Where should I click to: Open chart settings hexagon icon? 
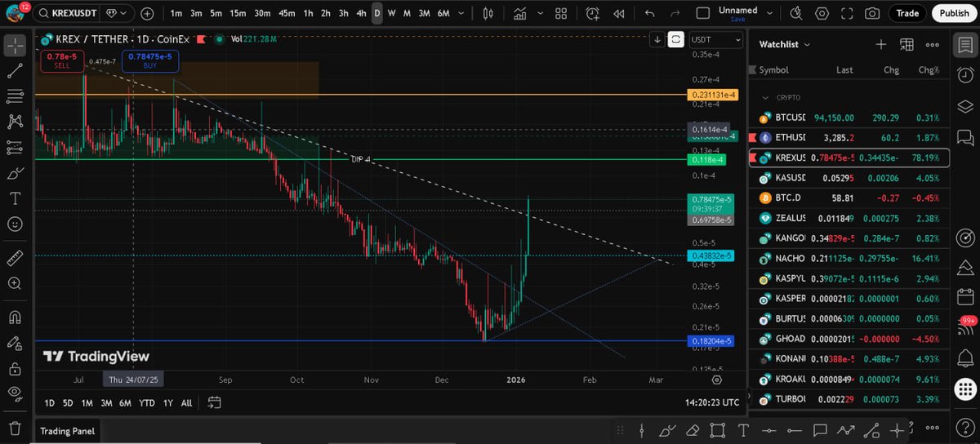click(822, 13)
